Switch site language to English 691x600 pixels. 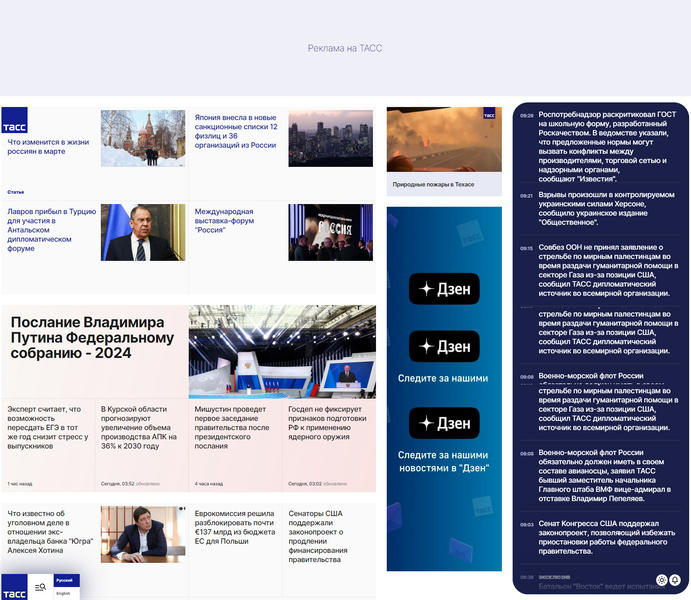(63, 593)
